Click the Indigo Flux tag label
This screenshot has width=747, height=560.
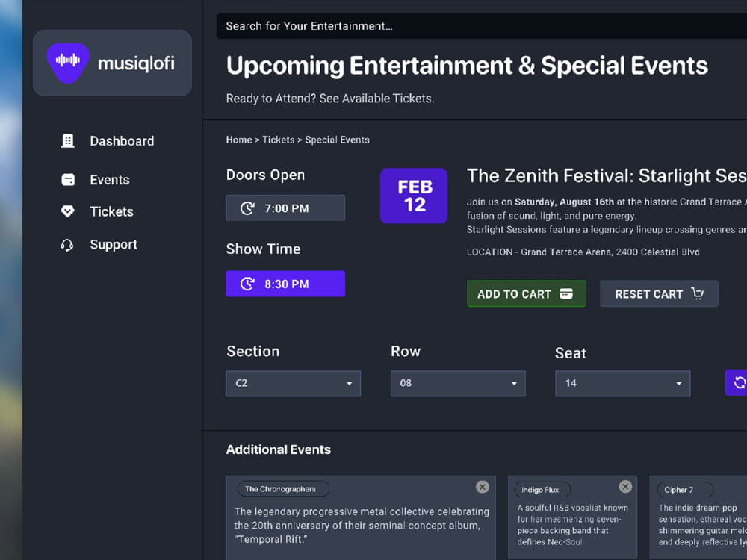(x=542, y=490)
